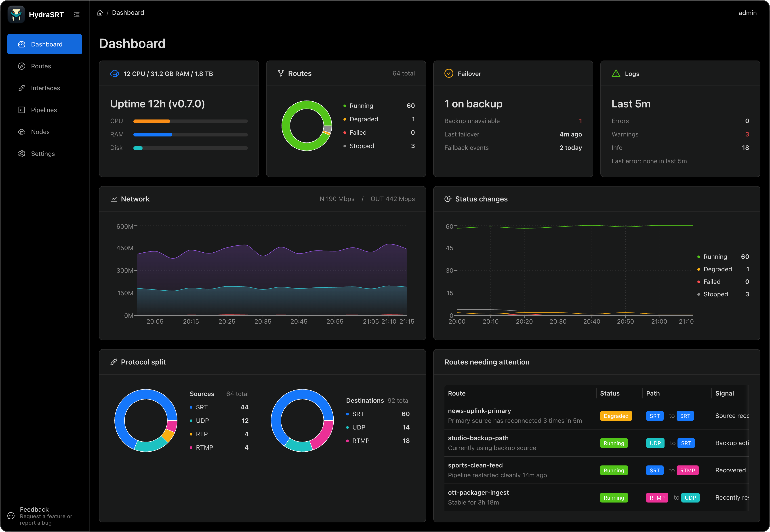Click the Nodes cloud-server icon in sidebar

tap(22, 132)
